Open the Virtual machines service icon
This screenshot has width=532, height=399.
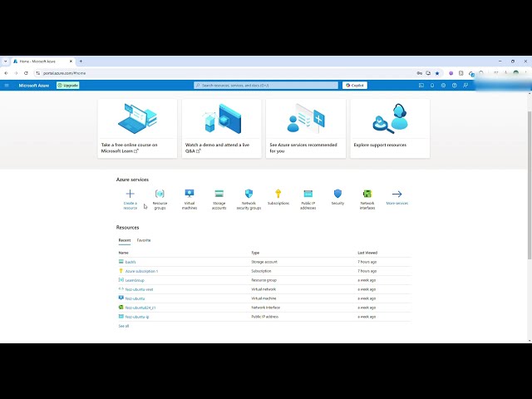[190, 194]
